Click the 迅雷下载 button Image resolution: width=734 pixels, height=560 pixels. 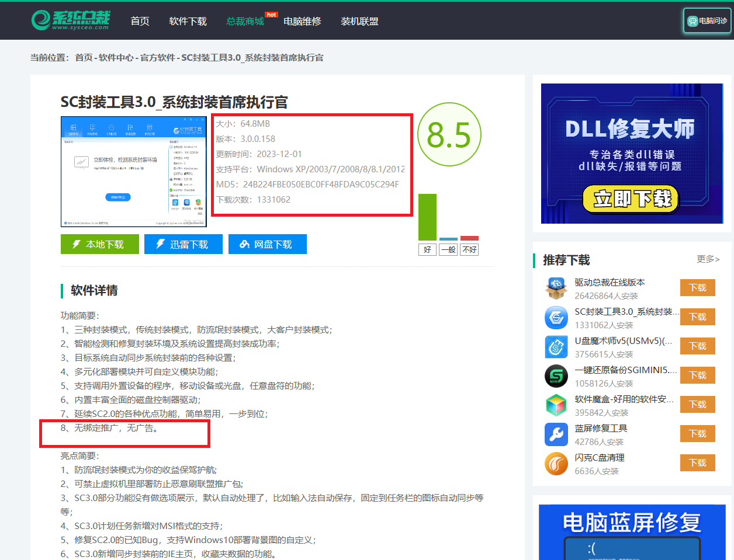[183, 244]
